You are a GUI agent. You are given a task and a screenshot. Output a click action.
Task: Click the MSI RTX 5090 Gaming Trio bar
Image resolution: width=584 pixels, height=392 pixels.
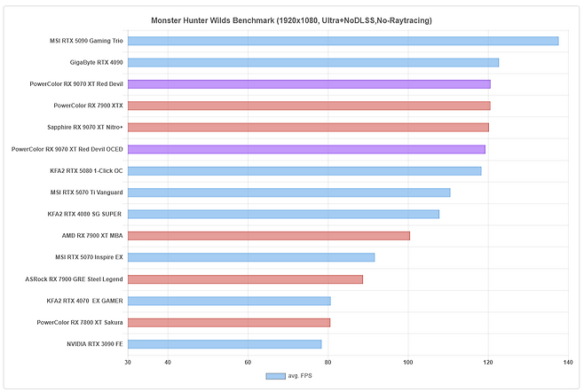click(x=343, y=41)
